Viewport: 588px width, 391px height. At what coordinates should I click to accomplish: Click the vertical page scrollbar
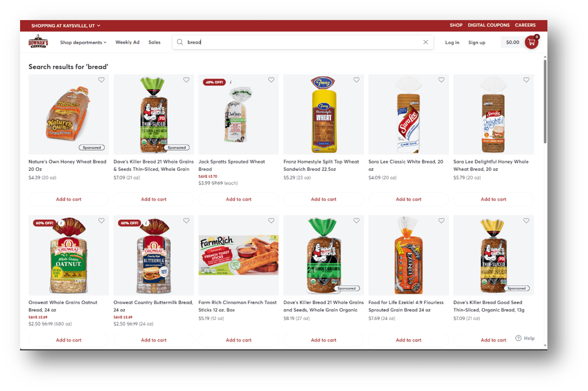545,102
